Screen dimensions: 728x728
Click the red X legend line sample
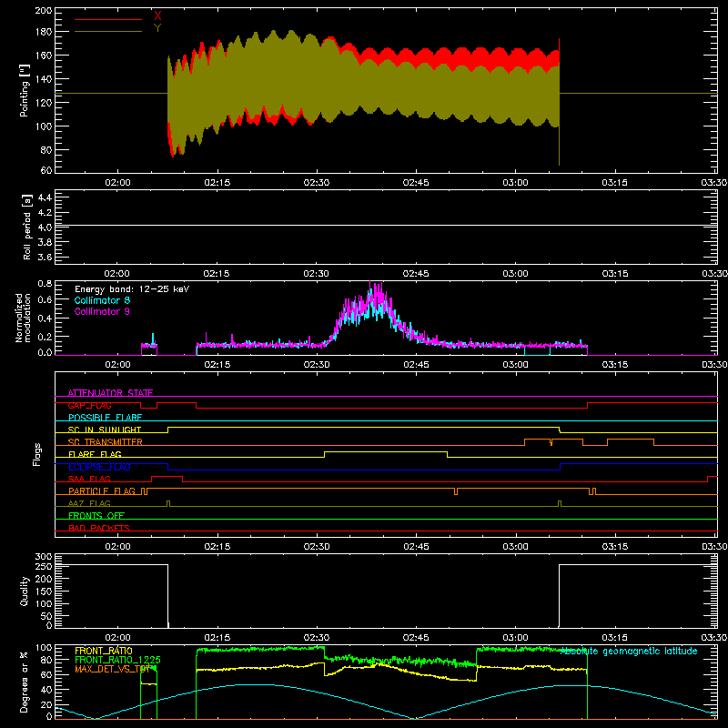pos(108,19)
